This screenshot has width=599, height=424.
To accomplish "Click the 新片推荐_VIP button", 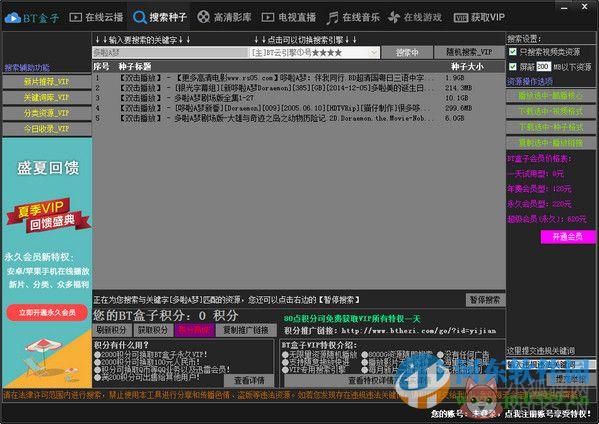I will [x=47, y=81].
